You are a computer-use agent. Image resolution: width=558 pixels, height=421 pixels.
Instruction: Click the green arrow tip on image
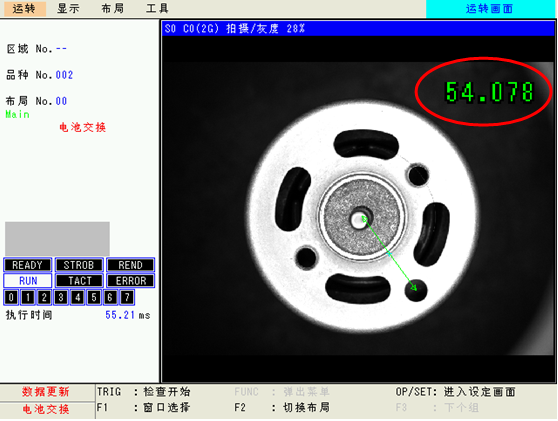(x=414, y=288)
